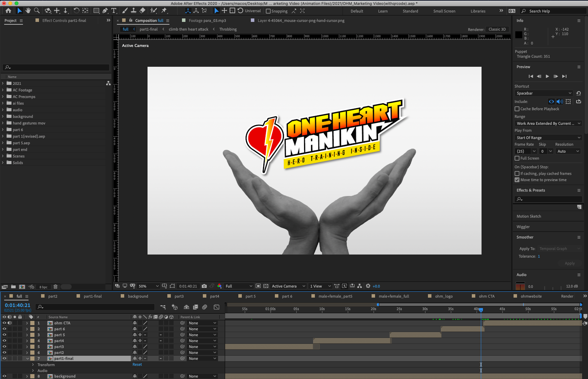Open the composition mini-flowchart in the timeline
The image size is (588, 379).
click(x=163, y=307)
